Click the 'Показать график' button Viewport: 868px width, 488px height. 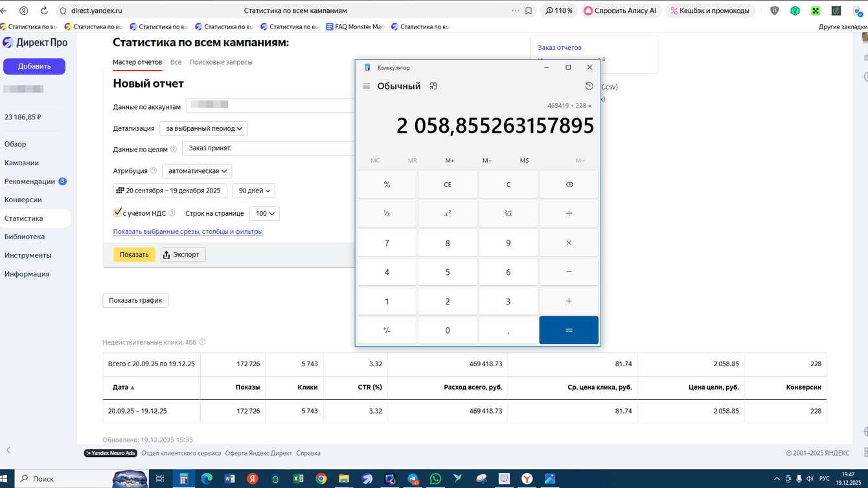click(x=135, y=301)
